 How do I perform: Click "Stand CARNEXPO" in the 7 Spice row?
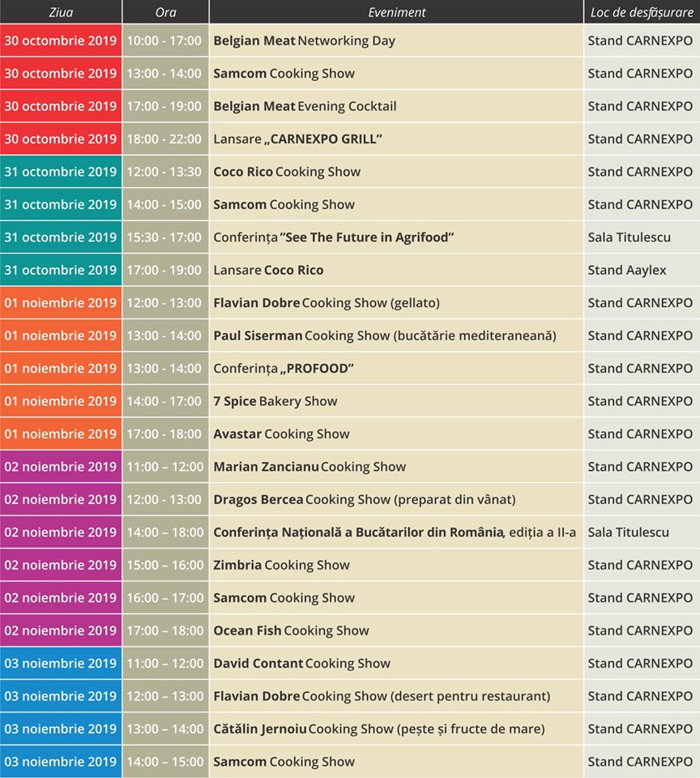coord(642,401)
